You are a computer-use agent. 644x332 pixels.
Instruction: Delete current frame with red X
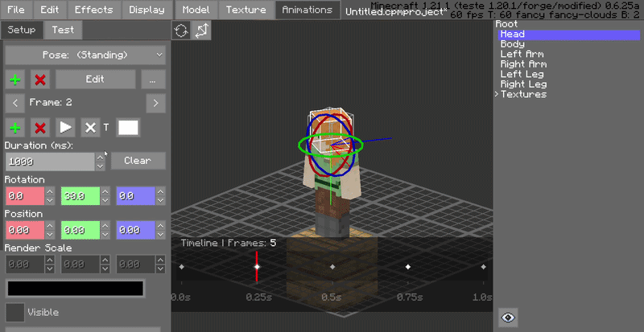pyautogui.click(x=39, y=128)
